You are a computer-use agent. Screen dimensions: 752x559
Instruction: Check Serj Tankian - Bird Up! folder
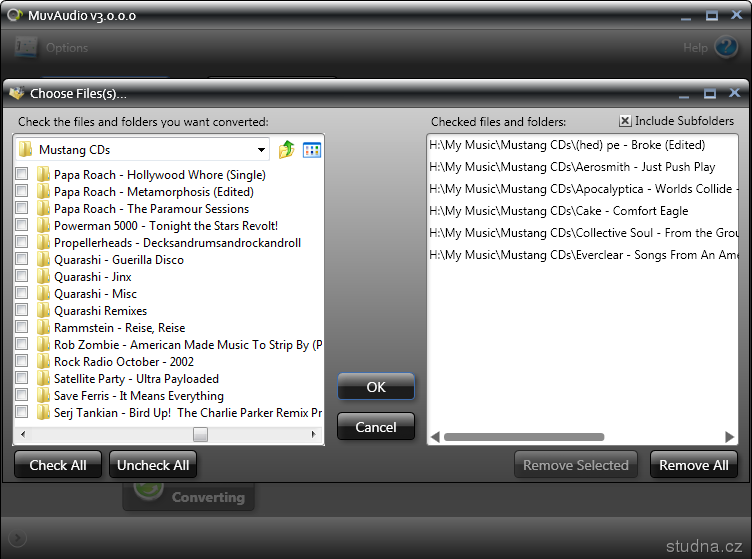[x=22, y=411]
